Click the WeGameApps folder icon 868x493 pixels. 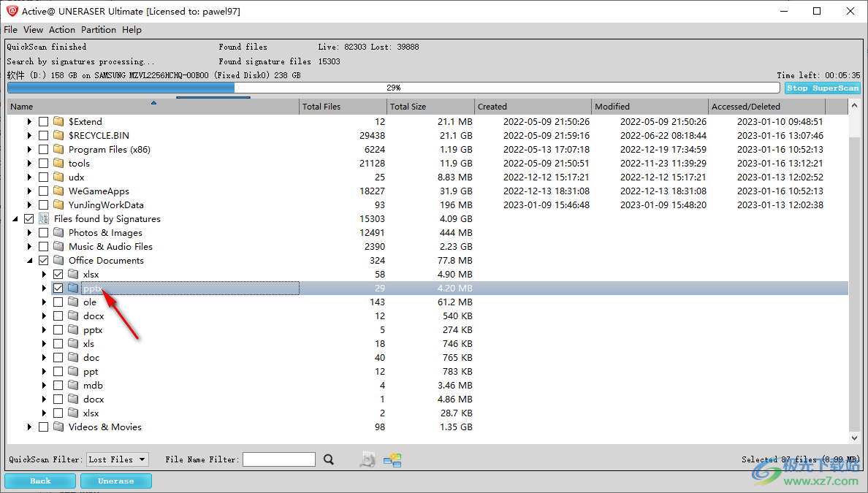click(58, 191)
